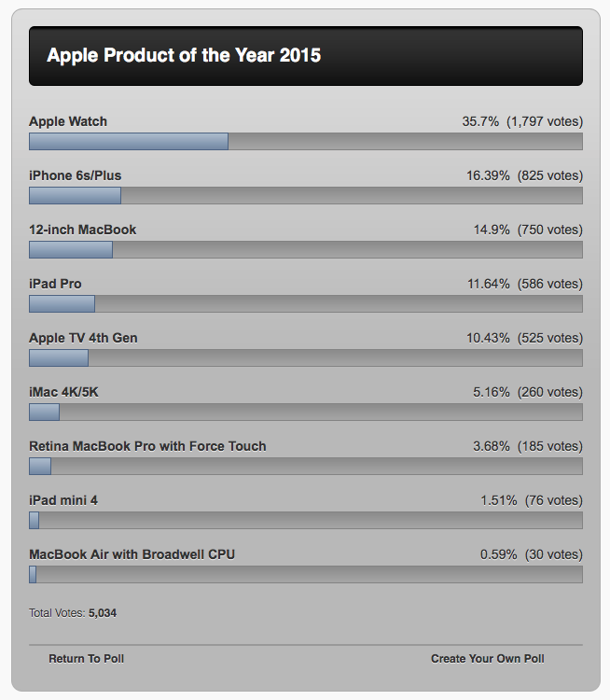Click the 12-inch MacBook label
610x700 pixels.
[x=82, y=230]
